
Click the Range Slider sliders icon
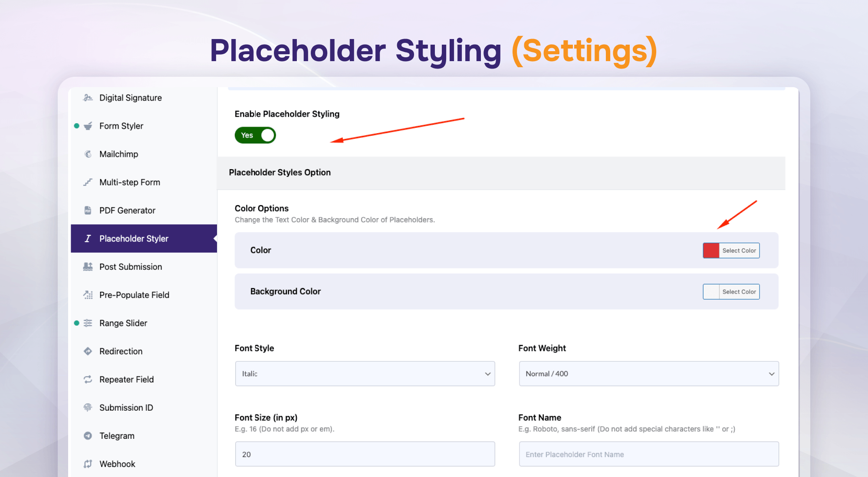tap(88, 323)
